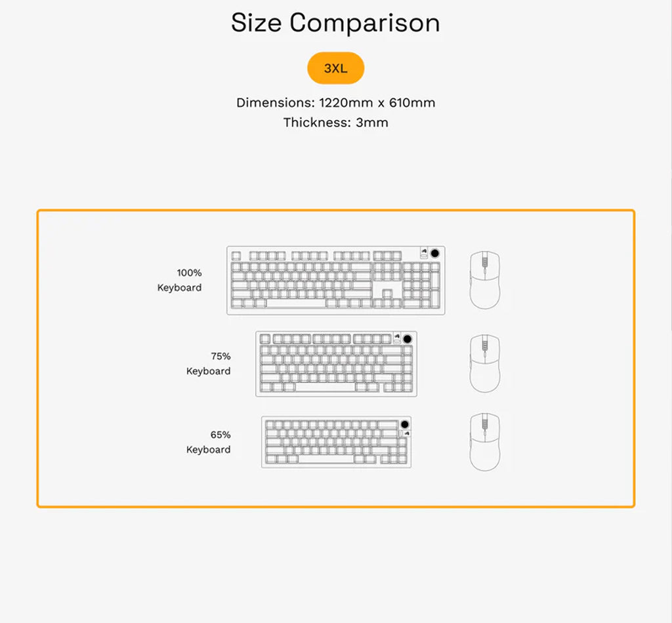The height and width of the screenshot is (623, 672).
Task: Click the numpad area of 100% keyboard
Action: pos(421,285)
